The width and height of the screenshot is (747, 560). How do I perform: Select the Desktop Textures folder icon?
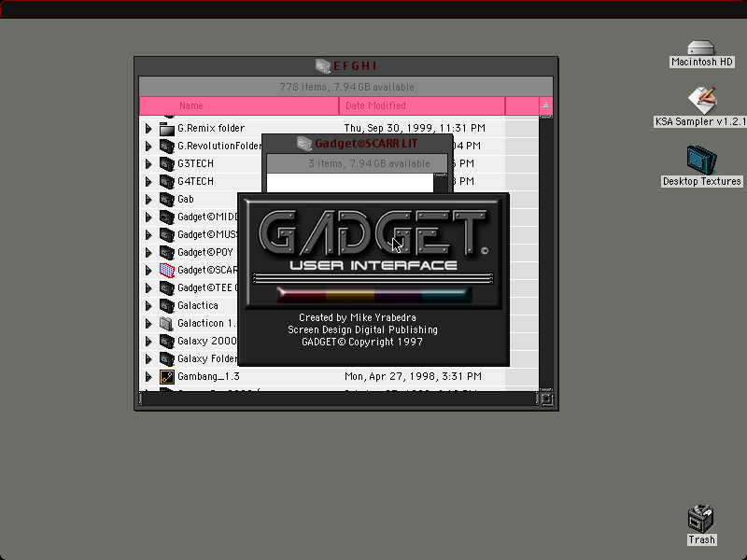tap(702, 160)
